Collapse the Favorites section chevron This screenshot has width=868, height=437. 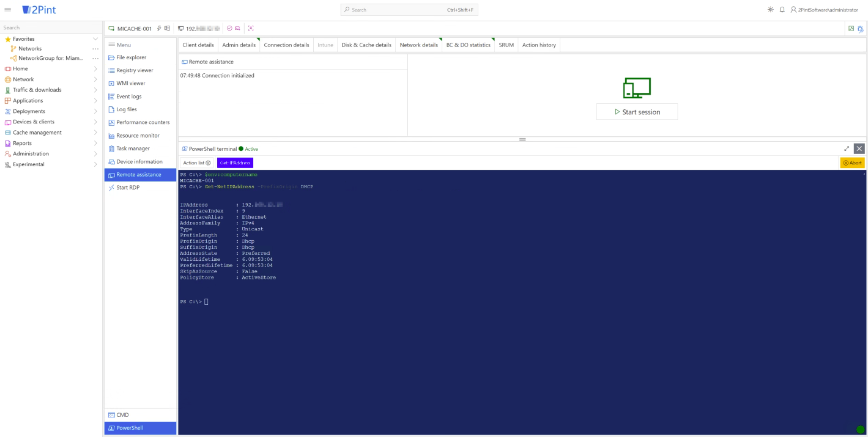(x=95, y=39)
